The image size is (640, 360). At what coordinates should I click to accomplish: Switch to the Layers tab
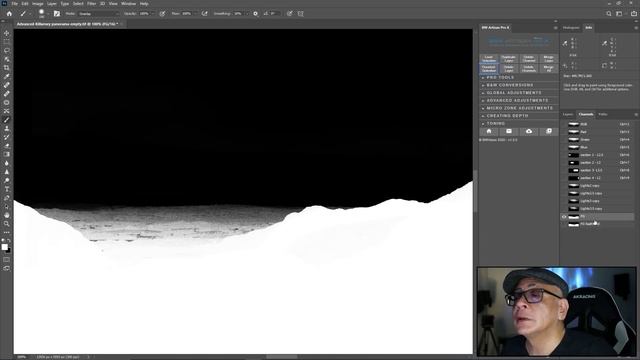(x=568, y=114)
